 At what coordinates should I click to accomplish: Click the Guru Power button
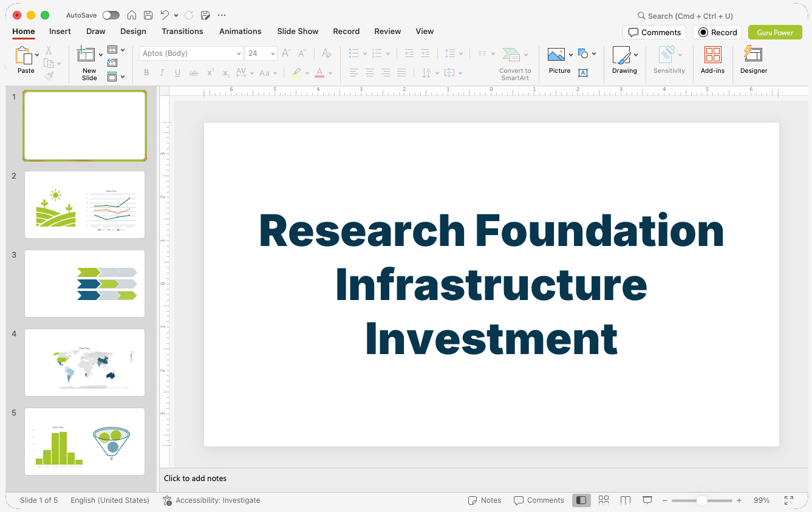click(x=775, y=32)
